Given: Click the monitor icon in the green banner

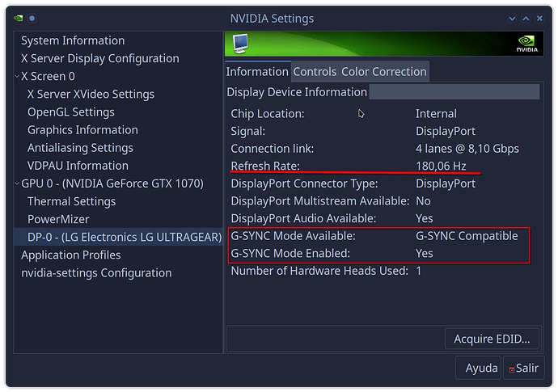Looking at the screenshot, I should point(240,44).
